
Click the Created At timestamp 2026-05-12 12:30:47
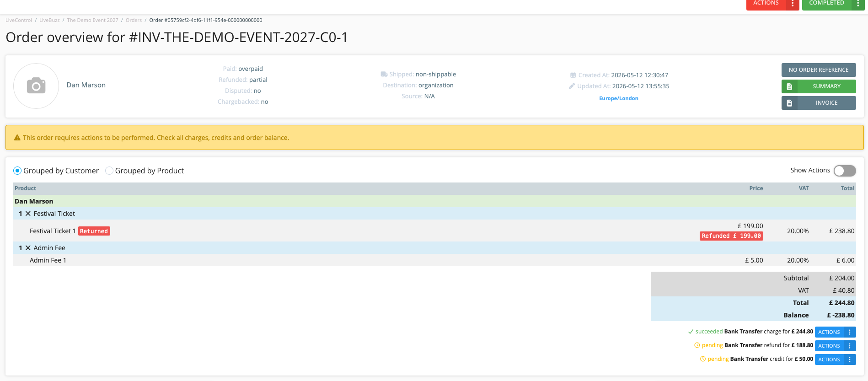point(639,75)
